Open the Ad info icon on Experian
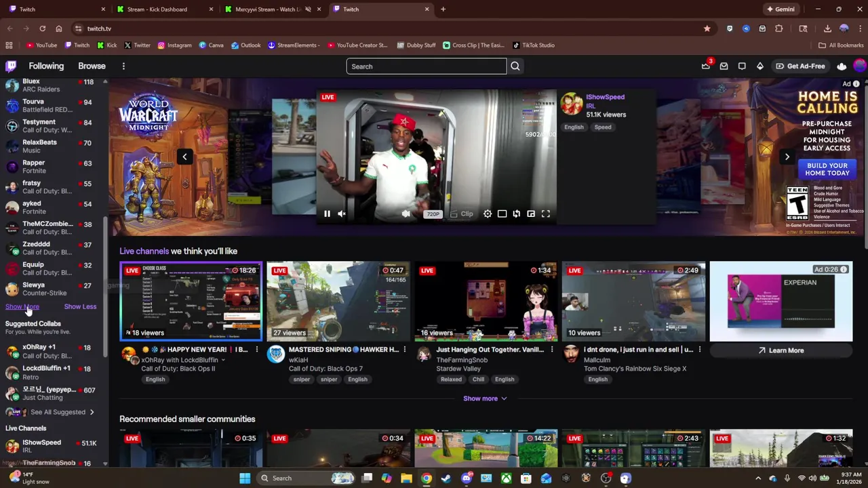The height and width of the screenshot is (488, 868). (844, 269)
